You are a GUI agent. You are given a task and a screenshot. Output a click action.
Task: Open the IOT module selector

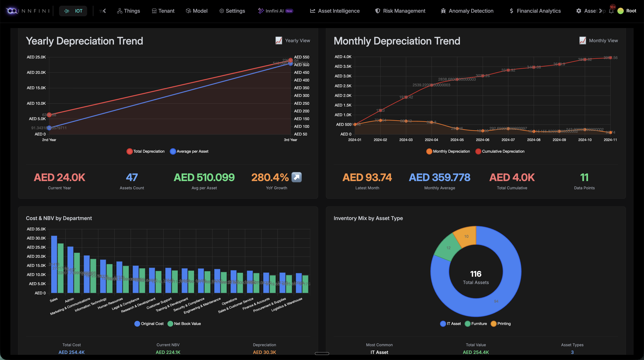click(x=73, y=11)
